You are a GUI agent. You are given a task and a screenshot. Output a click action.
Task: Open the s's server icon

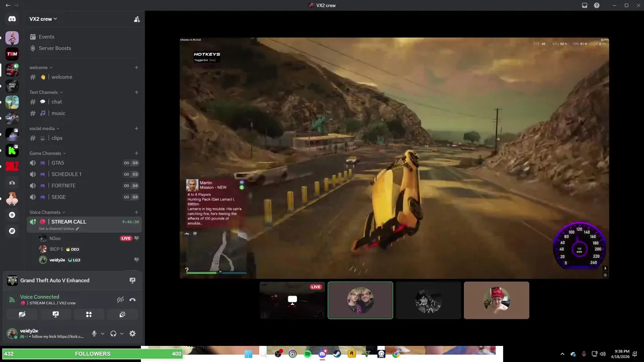(12, 183)
